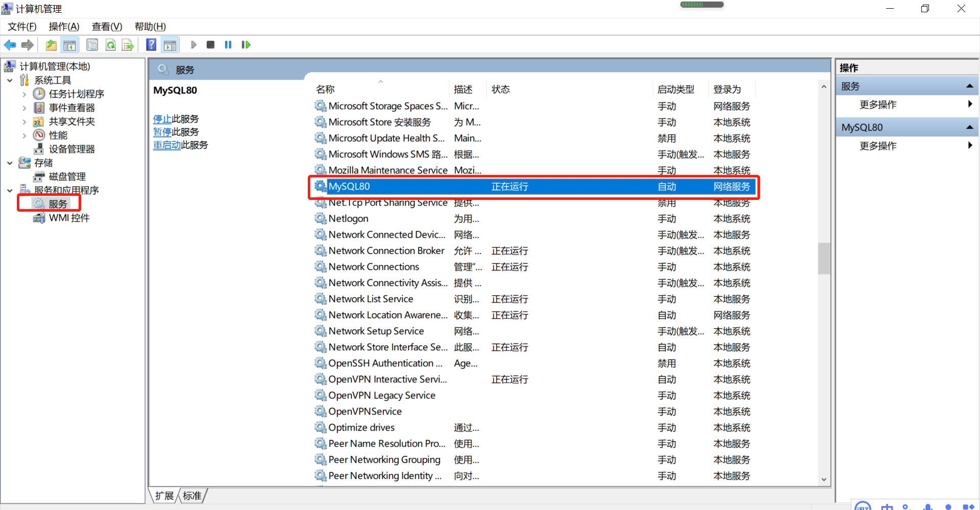Expand the 事件查看器 chevron
Screen dimensions: 980x510
coord(24,108)
